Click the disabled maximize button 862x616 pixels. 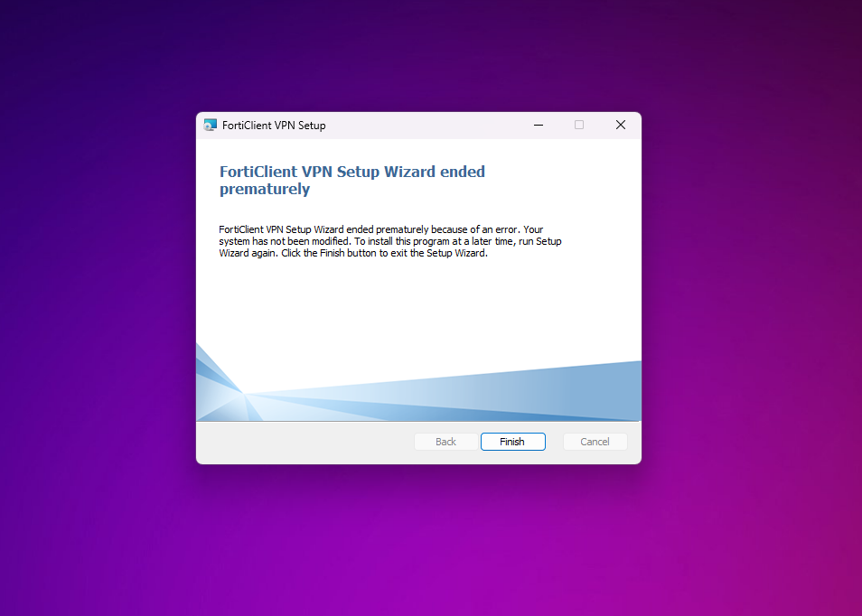[x=579, y=126]
